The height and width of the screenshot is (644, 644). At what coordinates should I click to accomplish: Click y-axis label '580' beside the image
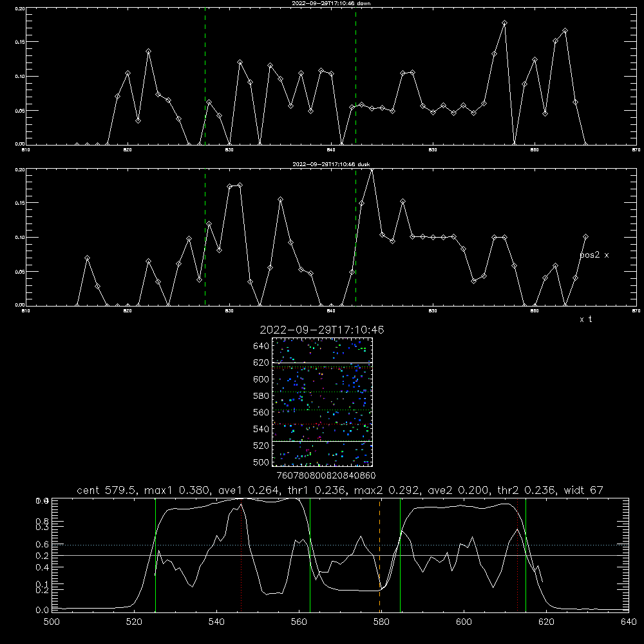click(261, 396)
